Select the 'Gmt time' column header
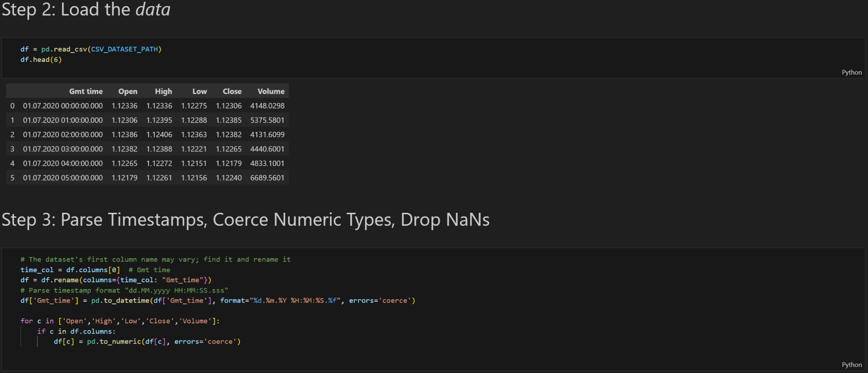 click(86, 91)
